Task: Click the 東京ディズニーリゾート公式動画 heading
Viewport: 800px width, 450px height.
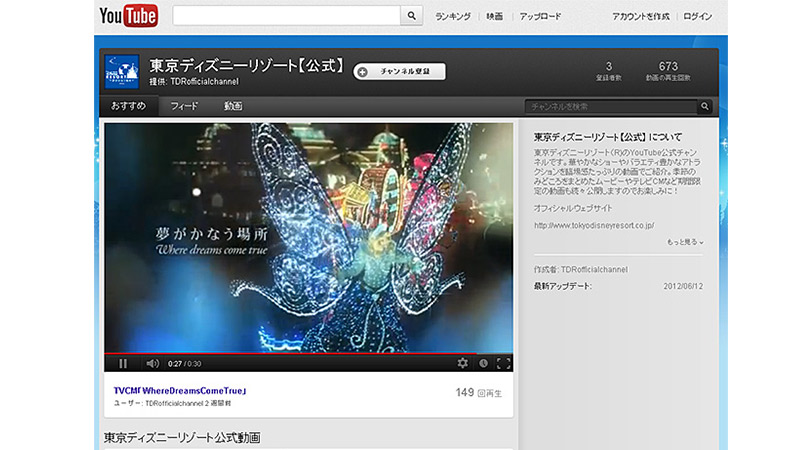Action: pos(182,437)
